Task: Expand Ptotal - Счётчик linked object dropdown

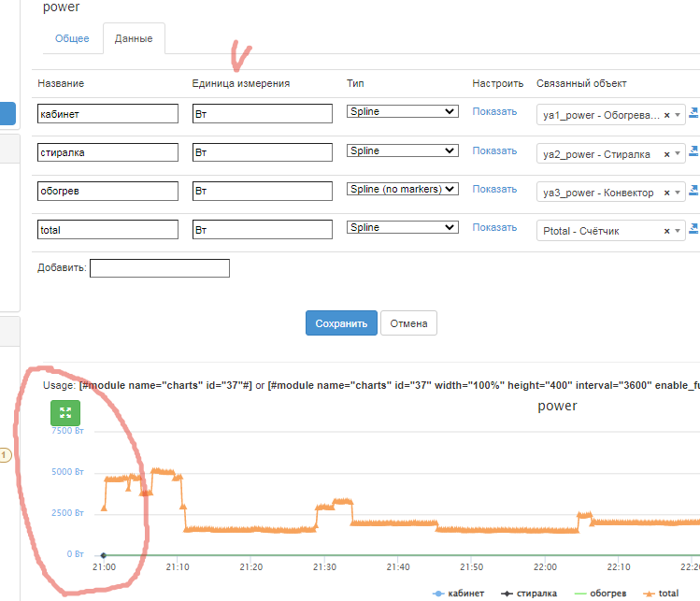Action: [678, 231]
